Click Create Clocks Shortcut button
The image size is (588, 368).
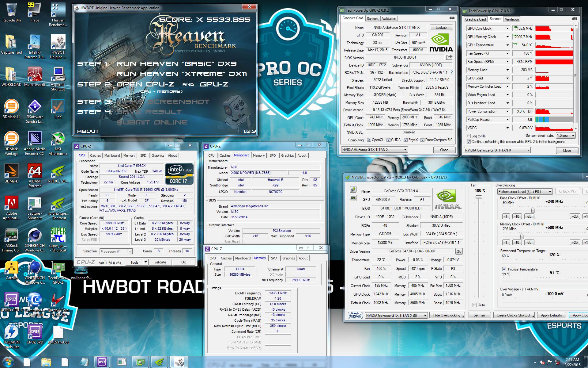coord(514,315)
